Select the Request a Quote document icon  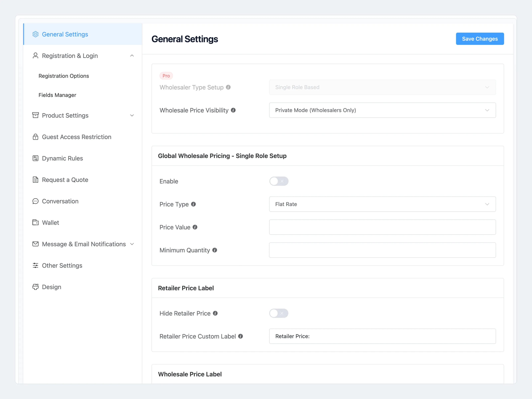click(x=36, y=180)
